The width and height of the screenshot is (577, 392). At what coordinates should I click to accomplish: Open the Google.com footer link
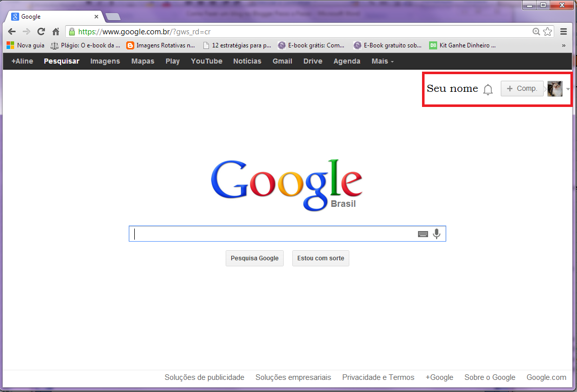(546, 377)
